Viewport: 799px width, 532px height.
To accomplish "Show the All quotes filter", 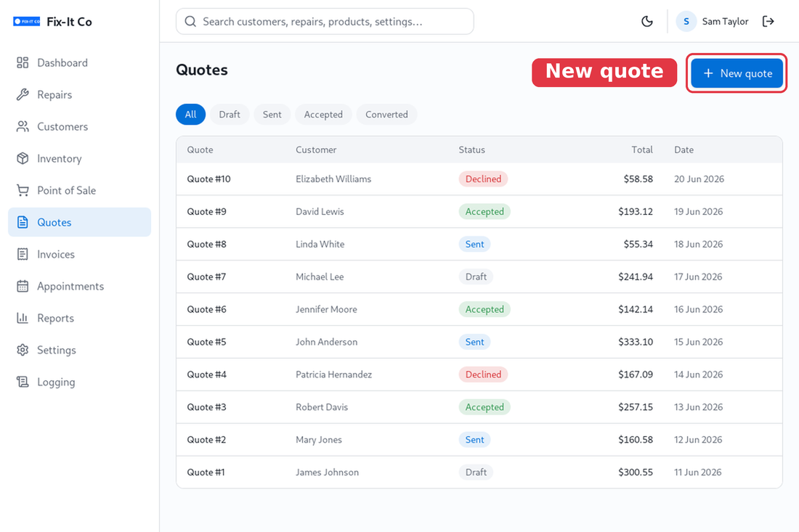I will click(190, 115).
